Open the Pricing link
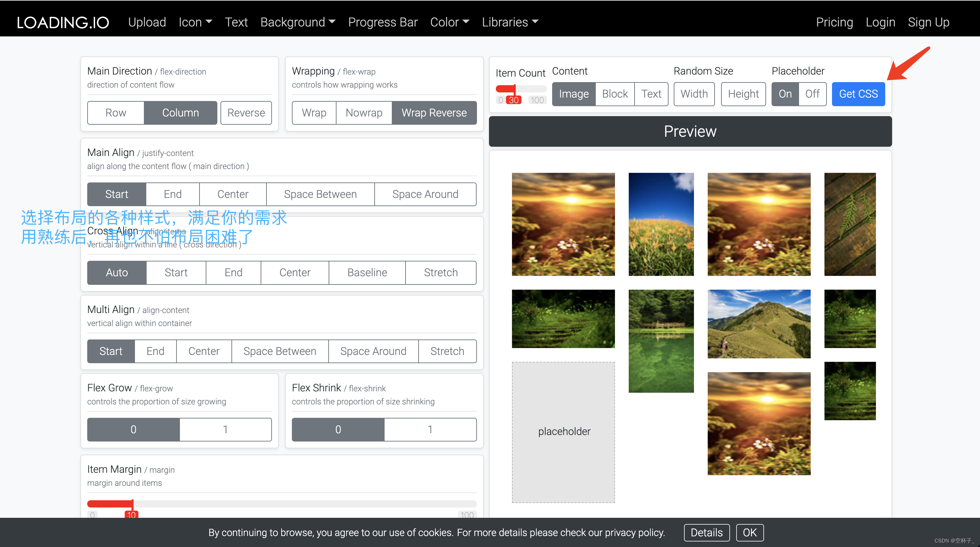Screen dimensions: 980x547 click(x=834, y=22)
